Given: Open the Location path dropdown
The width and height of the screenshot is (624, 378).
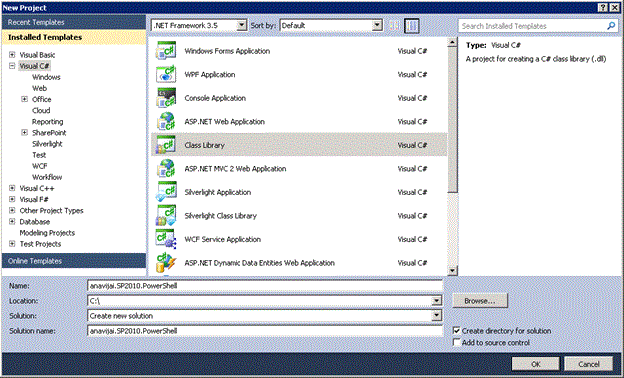Looking at the screenshot, I should (437, 301).
